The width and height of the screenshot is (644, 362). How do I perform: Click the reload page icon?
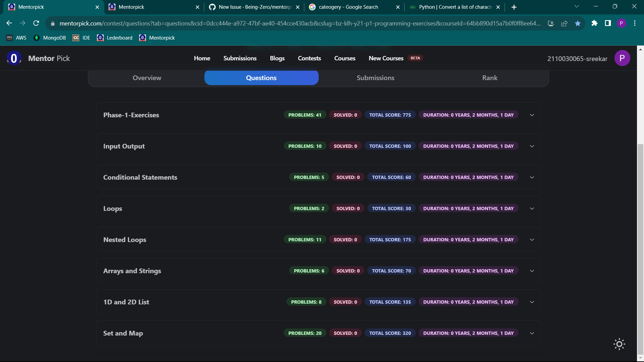[36, 23]
